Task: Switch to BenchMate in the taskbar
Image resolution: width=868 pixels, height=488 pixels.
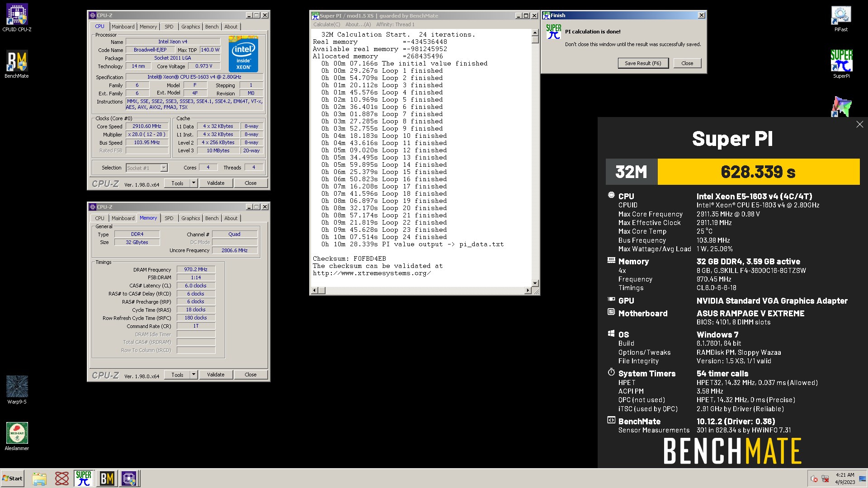Action: (x=107, y=479)
